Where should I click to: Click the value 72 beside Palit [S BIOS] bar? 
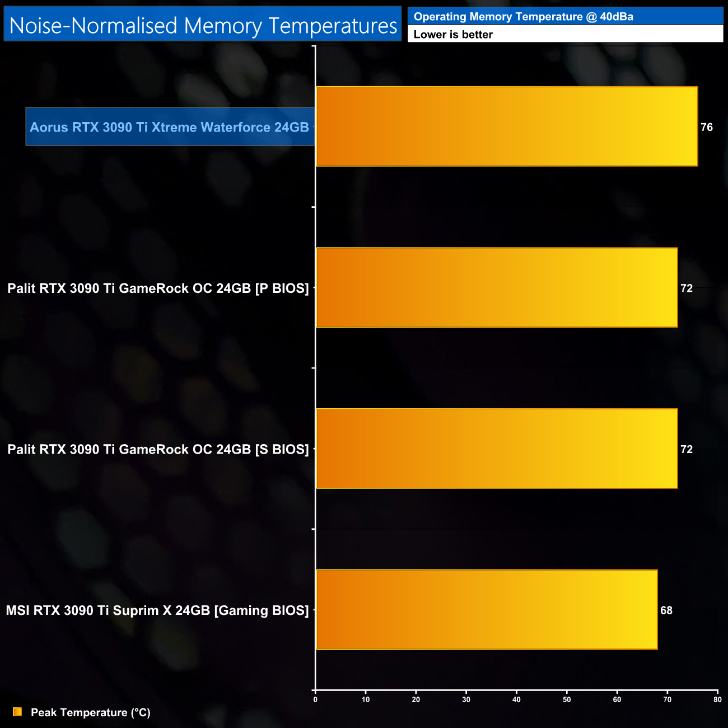tap(687, 449)
